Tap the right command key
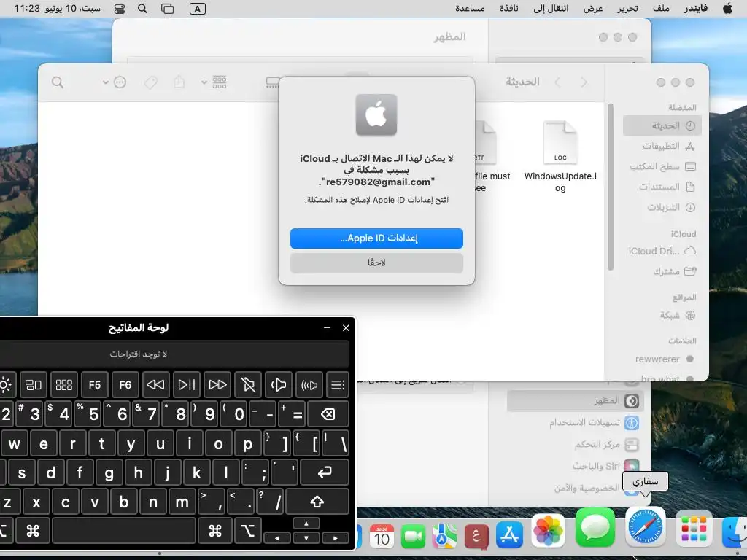747x560 pixels. [x=215, y=531]
